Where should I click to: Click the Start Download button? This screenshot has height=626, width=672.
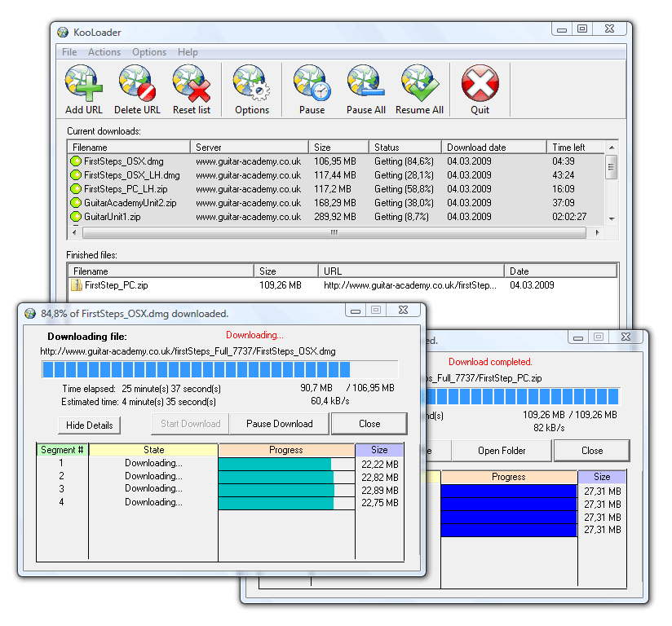tap(190, 424)
